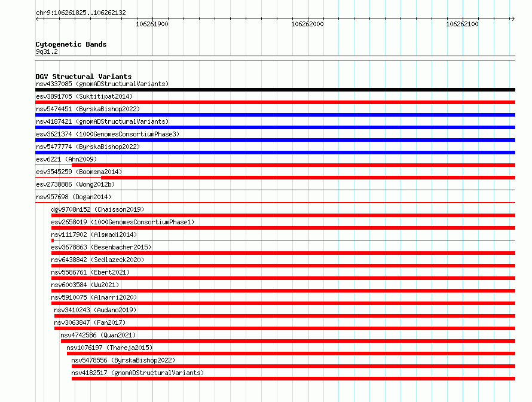Open esv2738886 (Wong2012b) label

coord(75,184)
